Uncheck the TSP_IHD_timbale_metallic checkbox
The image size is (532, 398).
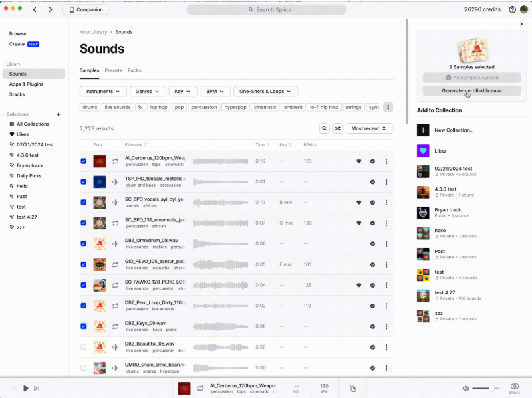tap(83, 182)
